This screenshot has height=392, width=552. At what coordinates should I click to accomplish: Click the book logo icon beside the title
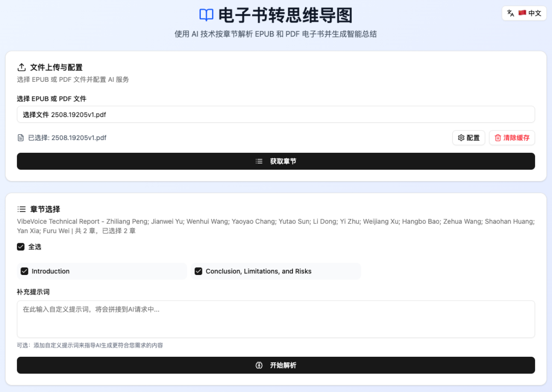pos(206,15)
